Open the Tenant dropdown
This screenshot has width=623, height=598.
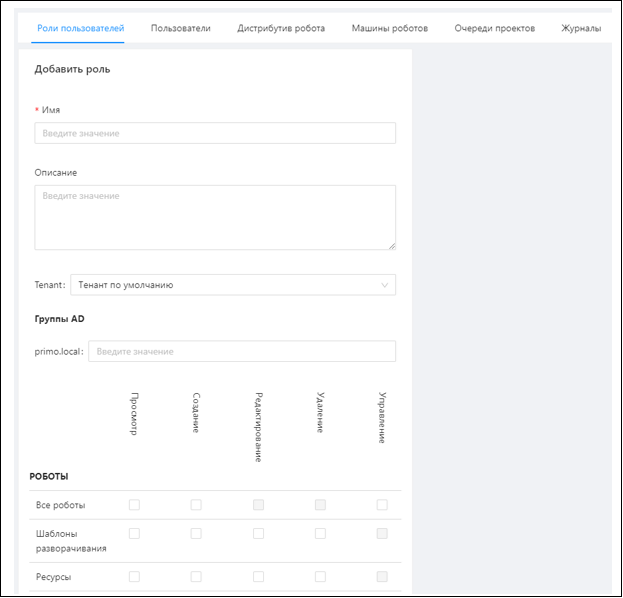tap(233, 285)
